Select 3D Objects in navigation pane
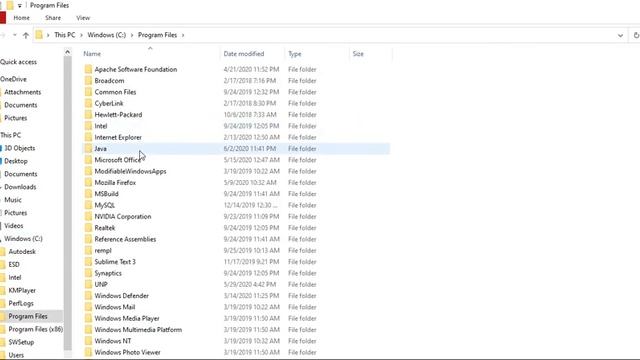The width and height of the screenshot is (640, 360). (x=20, y=148)
